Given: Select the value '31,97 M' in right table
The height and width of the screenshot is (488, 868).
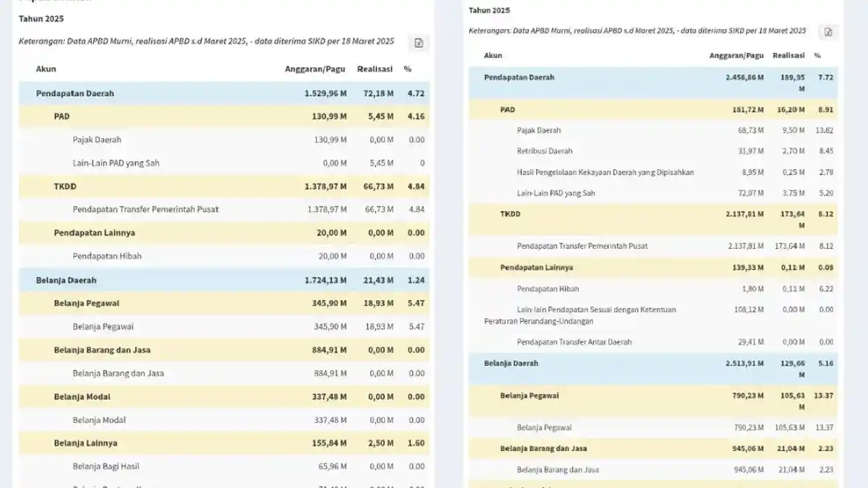Looking at the screenshot, I should click(750, 152).
